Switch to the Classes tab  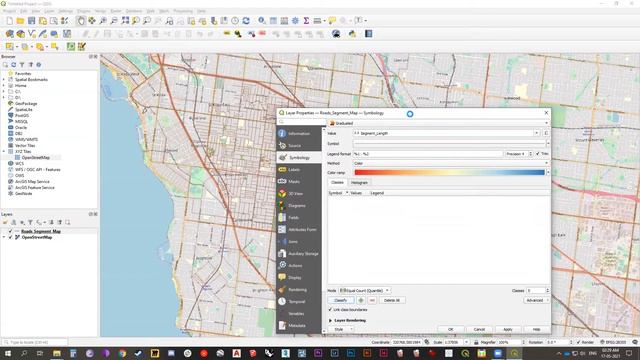[x=337, y=182]
